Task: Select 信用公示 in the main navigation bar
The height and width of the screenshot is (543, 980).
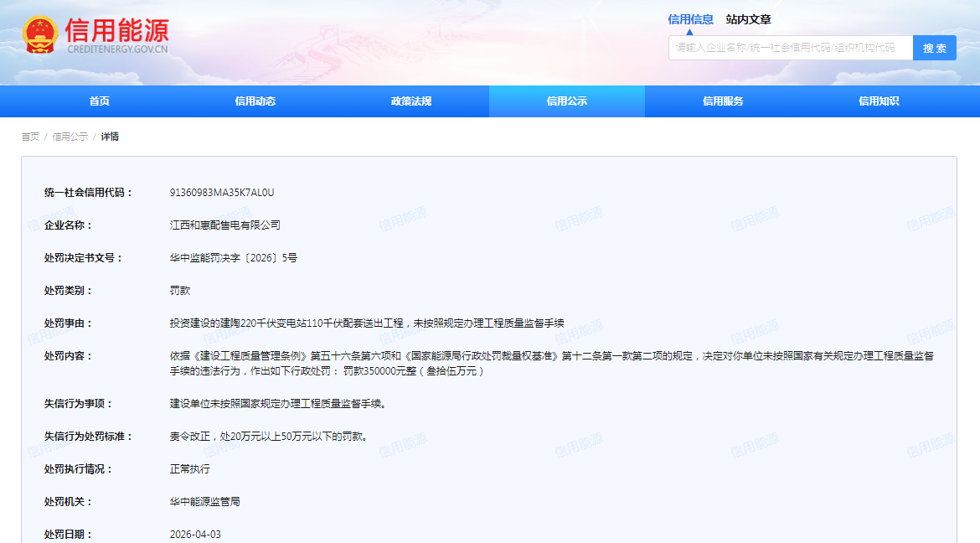Action: click(567, 101)
